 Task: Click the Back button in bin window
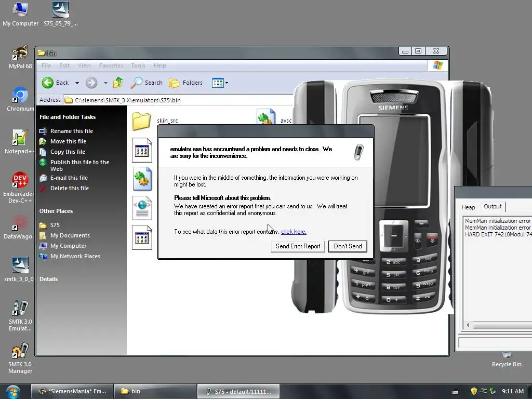pos(55,83)
